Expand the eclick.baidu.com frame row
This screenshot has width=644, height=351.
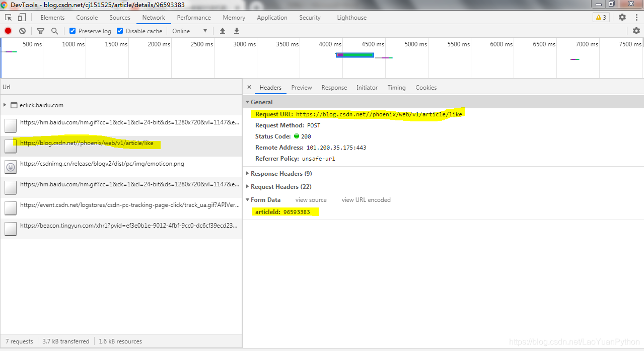5,105
